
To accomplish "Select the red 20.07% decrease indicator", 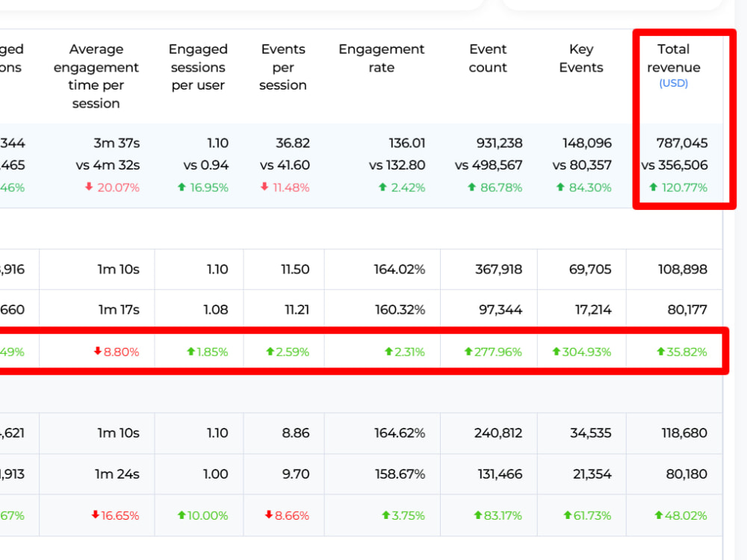I will (119, 187).
